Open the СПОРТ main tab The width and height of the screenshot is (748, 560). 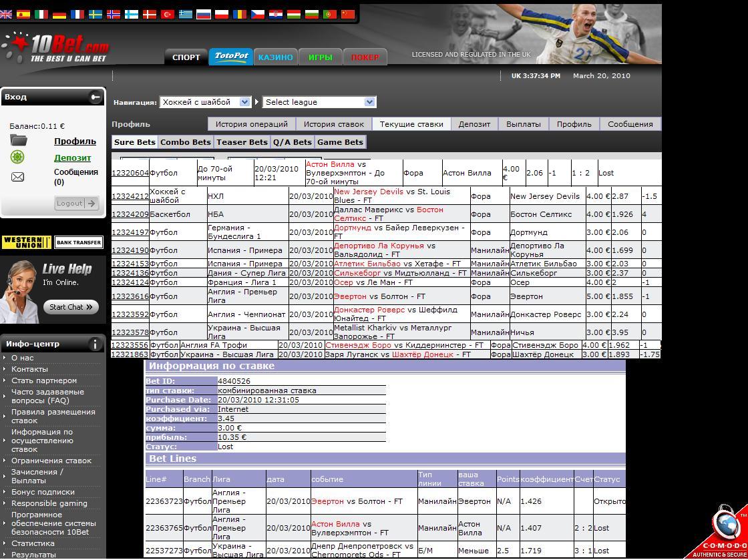tap(186, 57)
